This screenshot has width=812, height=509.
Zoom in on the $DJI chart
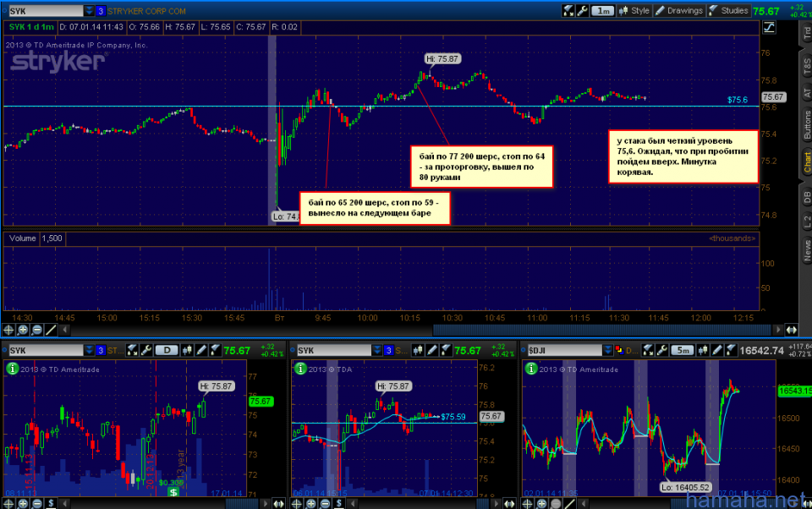(x=541, y=503)
